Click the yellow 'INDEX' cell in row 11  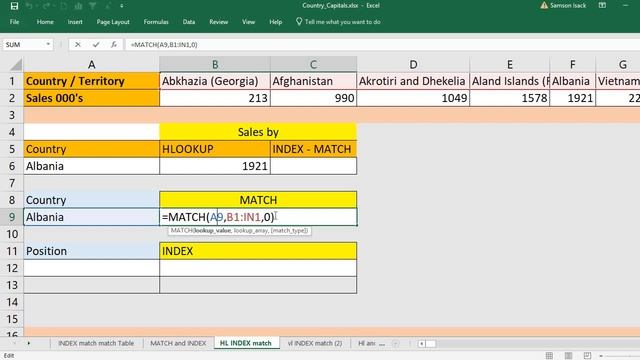258,251
